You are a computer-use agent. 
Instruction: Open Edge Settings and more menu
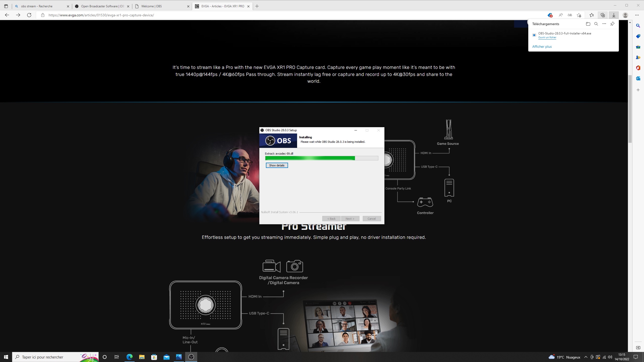click(x=637, y=15)
